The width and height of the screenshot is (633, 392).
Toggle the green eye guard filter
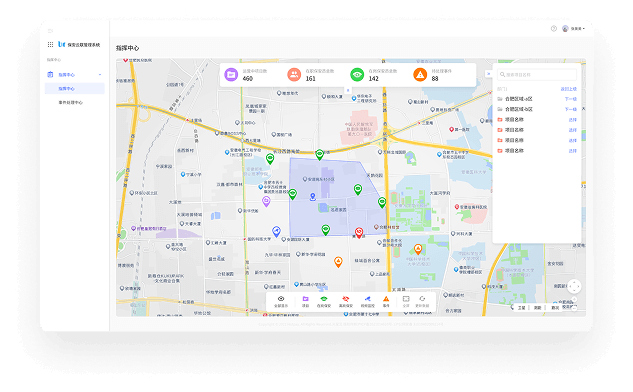tap(324, 301)
